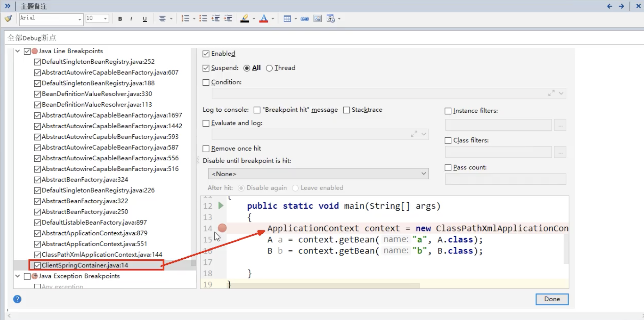Enable "Breakpoint hit" message checkbox

click(x=257, y=110)
